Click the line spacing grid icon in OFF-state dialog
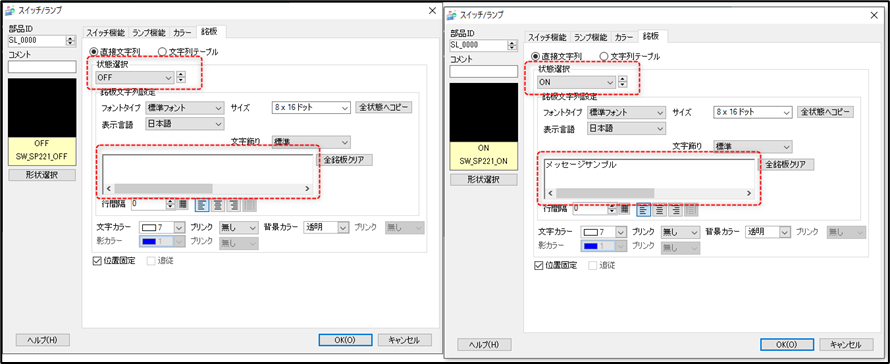Screen dimensions: 890x364 coord(183,203)
